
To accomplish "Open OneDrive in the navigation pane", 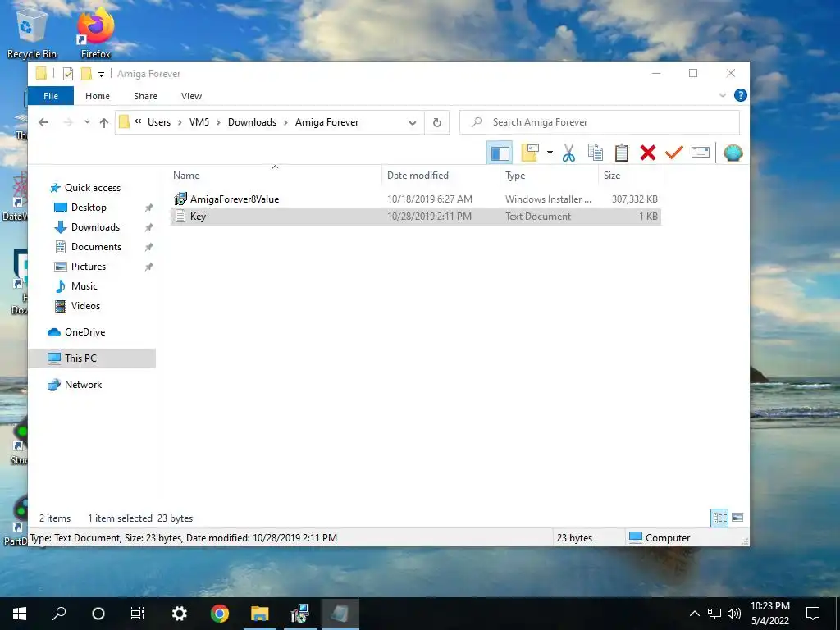I will point(84,332).
